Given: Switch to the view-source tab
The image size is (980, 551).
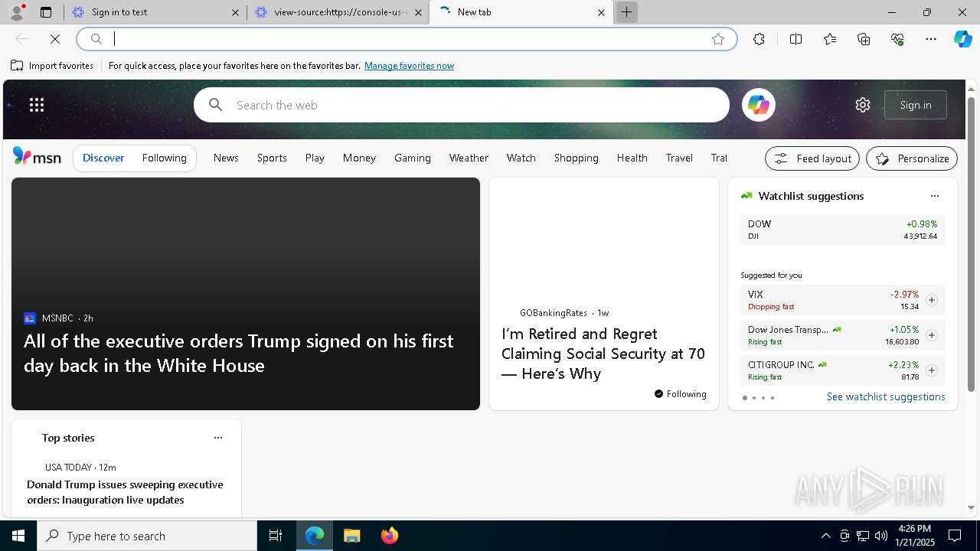Looking at the screenshot, I should (337, 12).
